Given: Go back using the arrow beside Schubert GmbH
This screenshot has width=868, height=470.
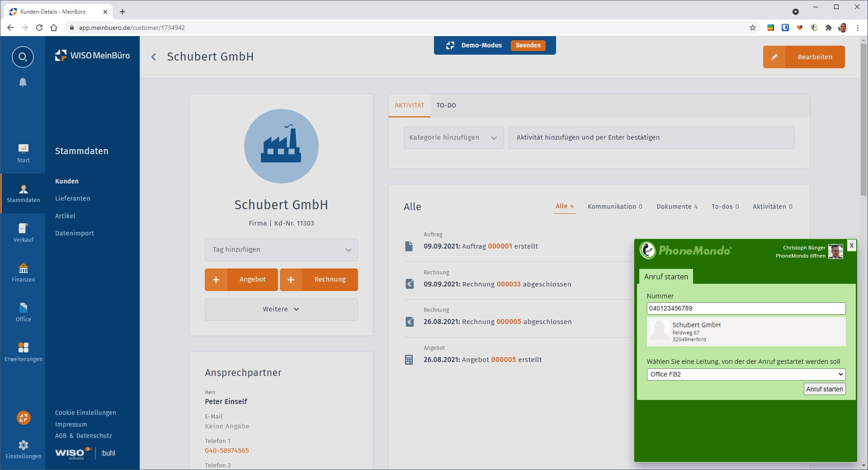Looking at the screenshot, I should (x=154, y=57).
